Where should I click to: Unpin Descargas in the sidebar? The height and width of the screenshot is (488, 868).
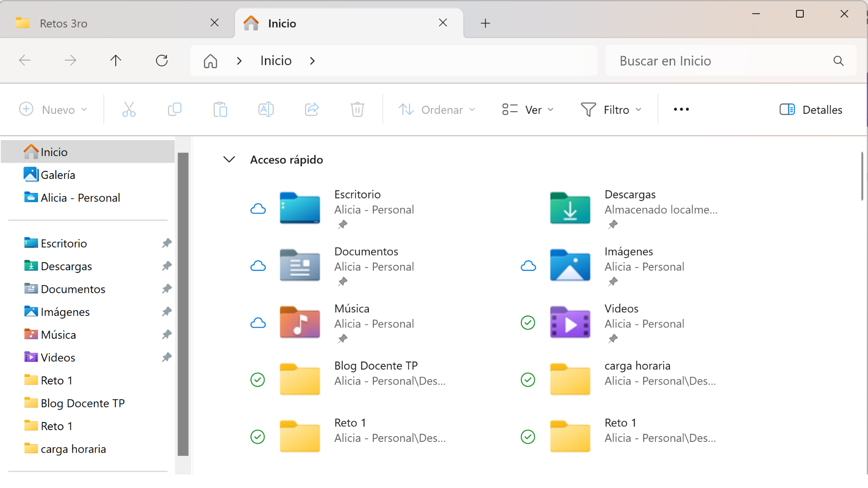(x=167, y=266)
